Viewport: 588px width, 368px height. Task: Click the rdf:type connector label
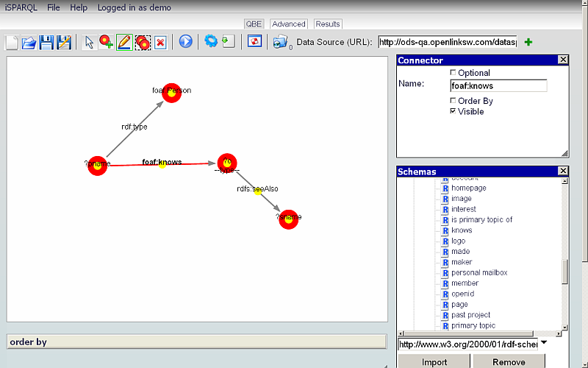tap(135, 127)
